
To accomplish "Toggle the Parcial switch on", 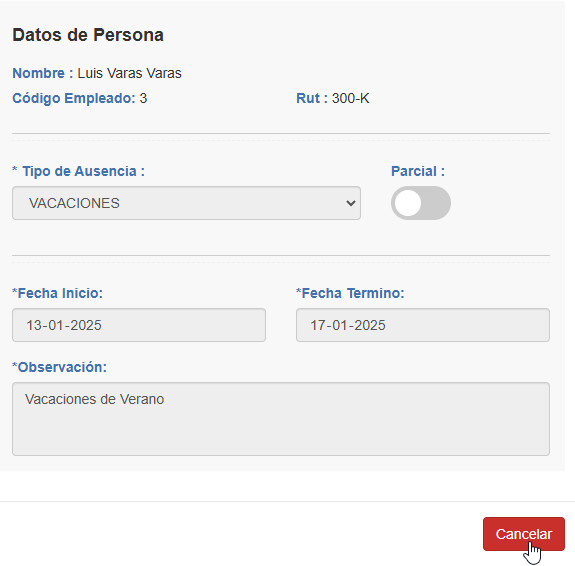I will [421, 203].
